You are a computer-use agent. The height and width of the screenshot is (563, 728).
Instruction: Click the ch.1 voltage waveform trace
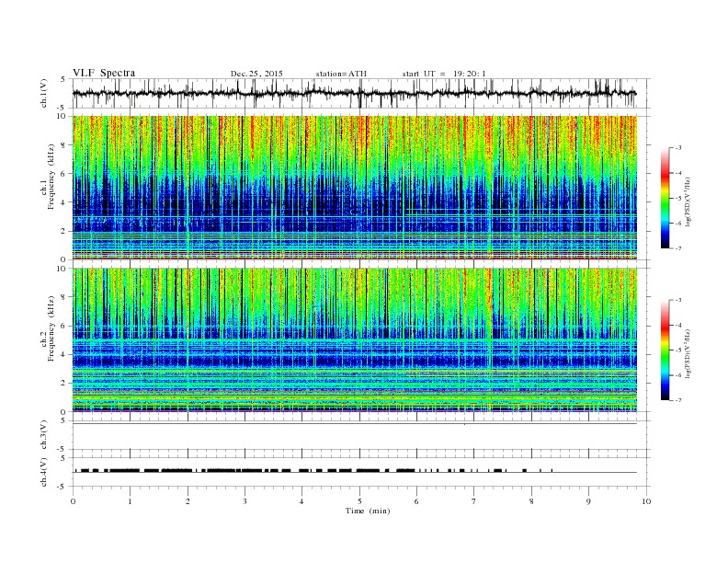point(354,93)
